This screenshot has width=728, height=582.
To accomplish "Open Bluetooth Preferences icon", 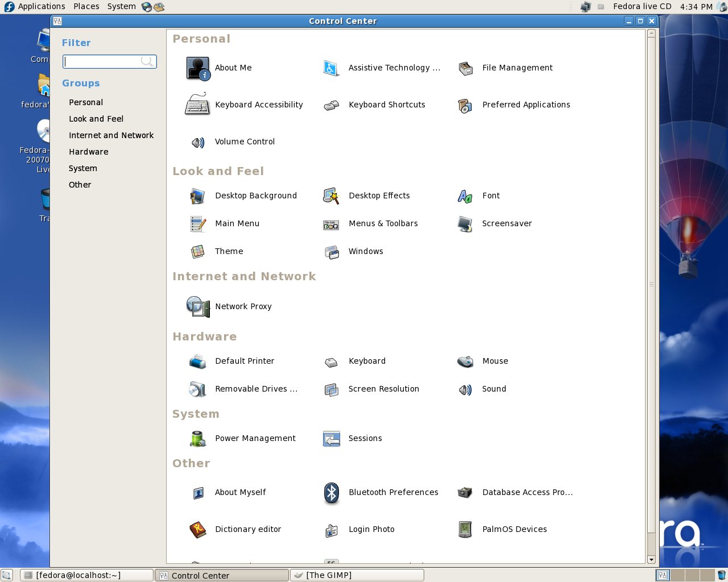I will point(332,493).
